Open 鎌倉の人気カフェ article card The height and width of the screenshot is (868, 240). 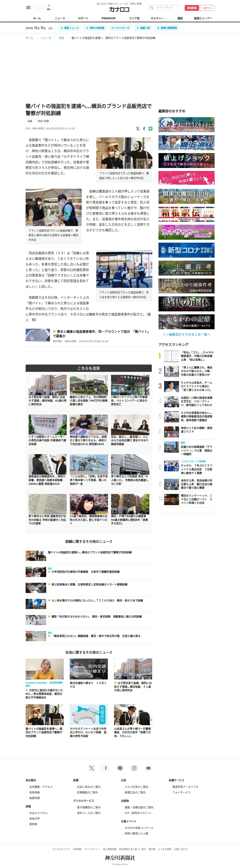89,390
